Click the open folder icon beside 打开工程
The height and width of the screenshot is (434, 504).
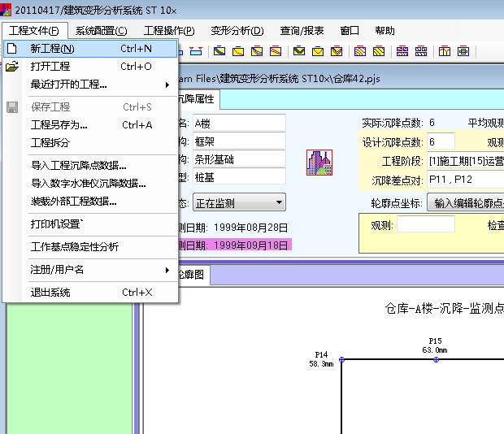(x=12, y=67)
